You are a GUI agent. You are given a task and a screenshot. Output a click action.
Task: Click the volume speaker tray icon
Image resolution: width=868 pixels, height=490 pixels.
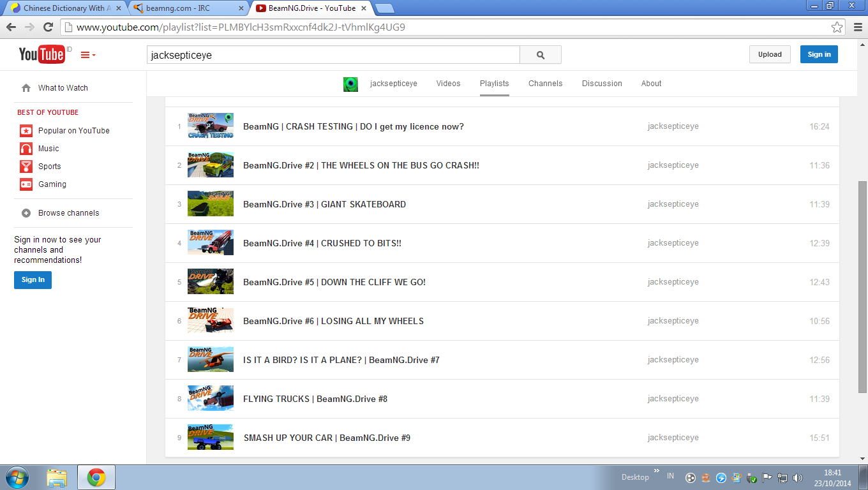[798, 477]
